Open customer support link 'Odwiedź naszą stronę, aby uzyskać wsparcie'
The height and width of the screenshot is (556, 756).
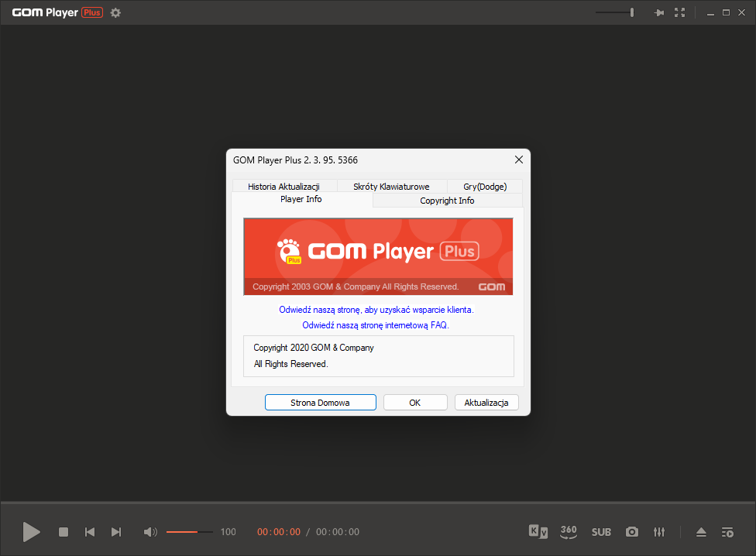tap(376, 309)
